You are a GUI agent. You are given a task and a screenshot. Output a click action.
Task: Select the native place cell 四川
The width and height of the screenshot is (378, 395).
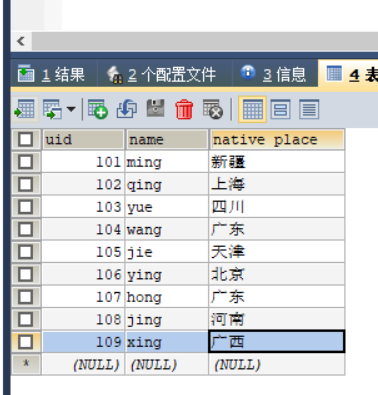(x=277, y=207)
